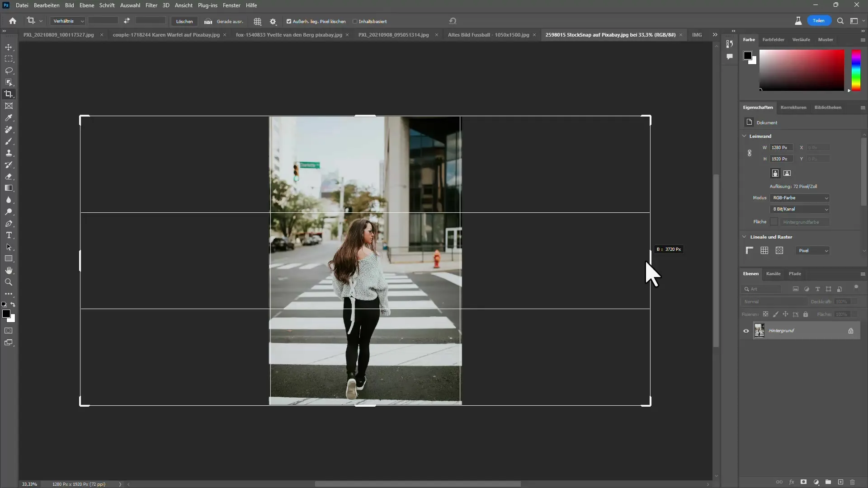868x488 pixels.
Task: Toggle Quick Mask mode
Action: click(x=9, y=331)
